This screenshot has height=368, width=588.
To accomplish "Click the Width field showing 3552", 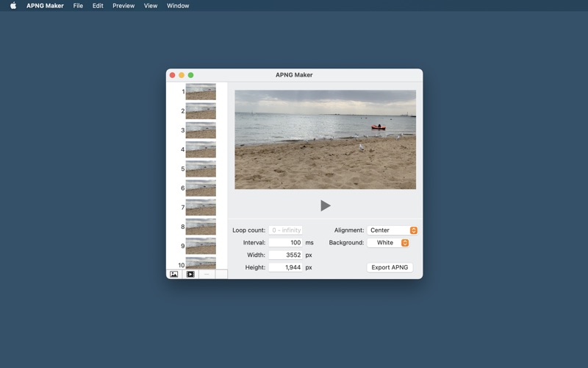I will pos(285,255).
